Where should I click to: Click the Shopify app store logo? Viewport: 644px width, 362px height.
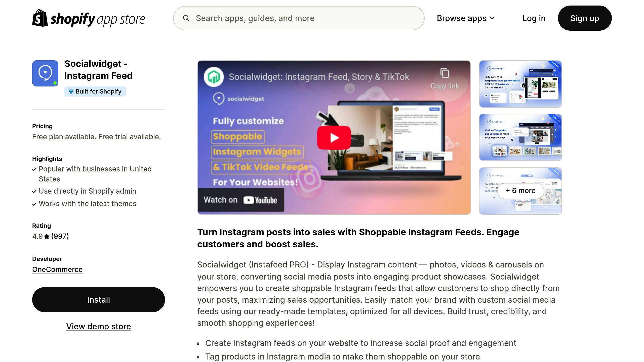[x=89, y=18]
